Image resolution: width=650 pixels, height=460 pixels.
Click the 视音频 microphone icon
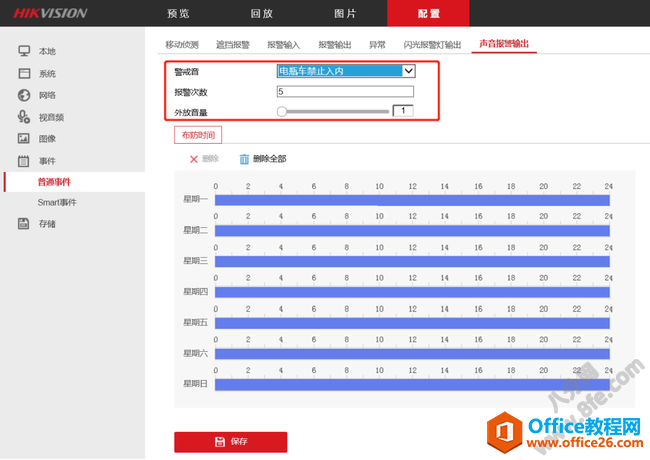click(24, 117)
